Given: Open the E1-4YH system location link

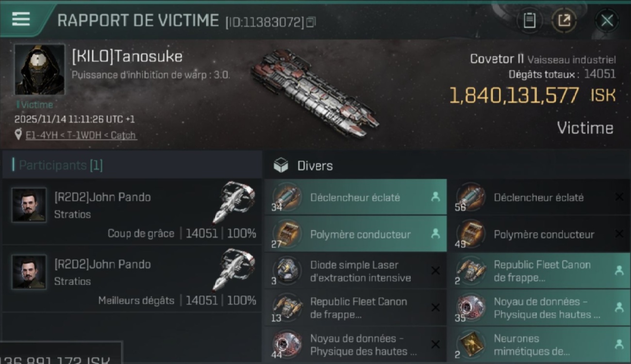Looking at the screenshot, I should (x=39, y=135).
